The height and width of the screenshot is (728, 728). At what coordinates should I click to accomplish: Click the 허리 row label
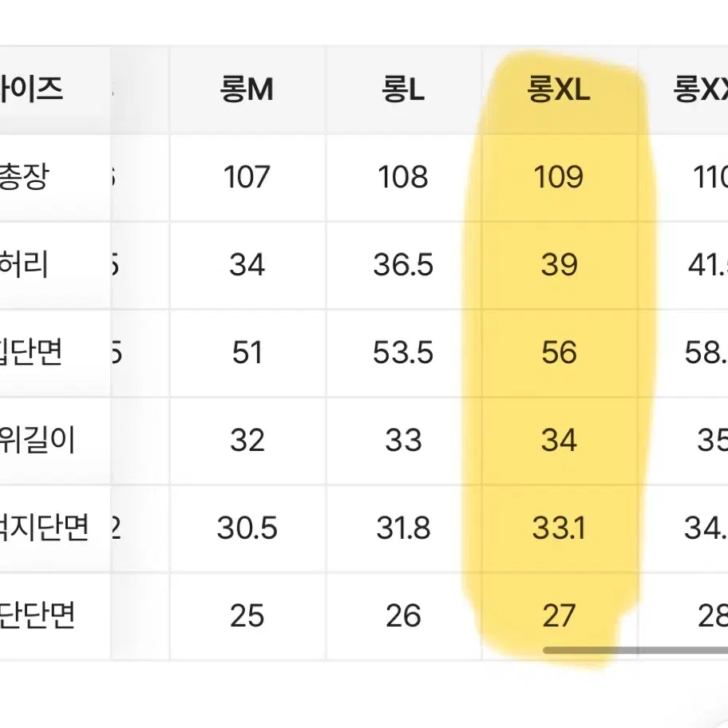pos(24,265)
